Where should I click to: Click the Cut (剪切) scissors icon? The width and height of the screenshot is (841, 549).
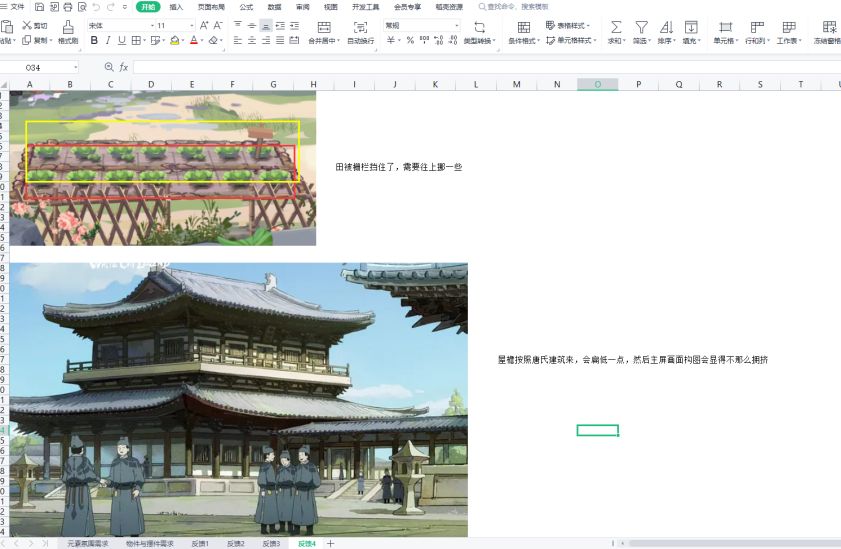tap(27, 25)
